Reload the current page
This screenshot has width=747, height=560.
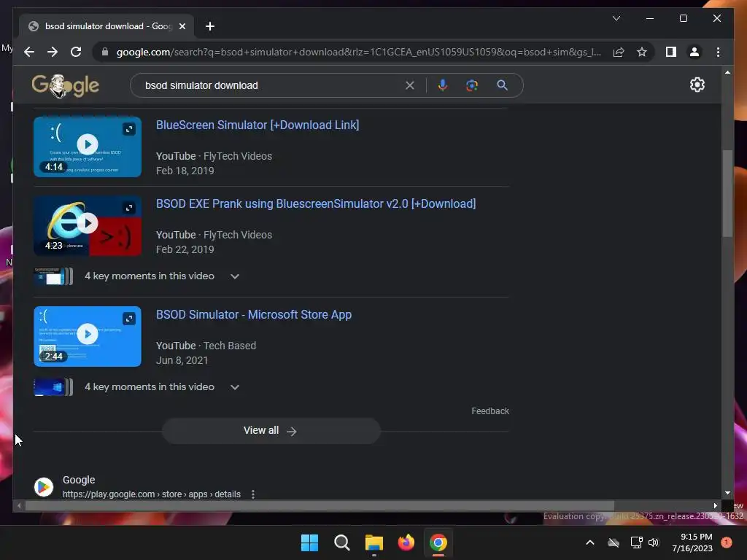76,52
